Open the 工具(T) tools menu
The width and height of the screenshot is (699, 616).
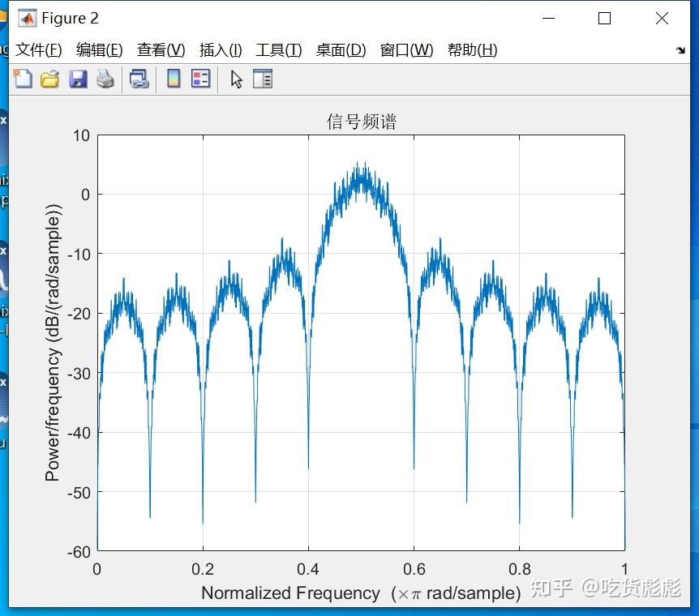pyautogui.click(x=277, y=49)
